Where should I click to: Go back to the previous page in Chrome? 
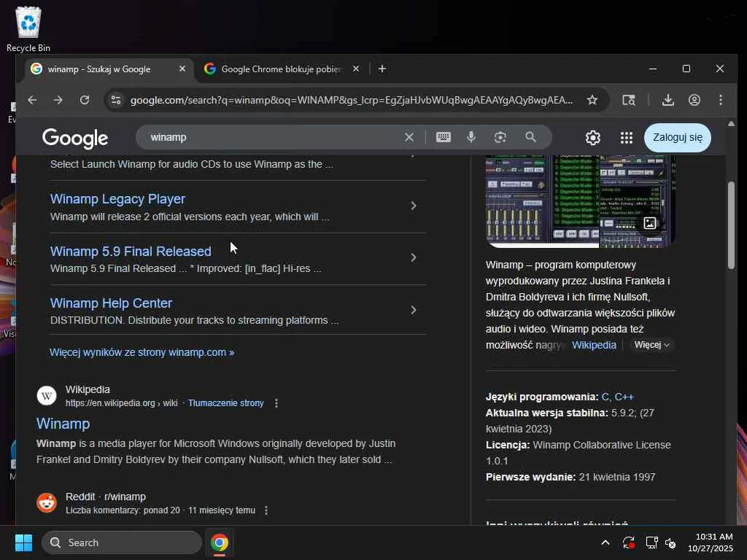point(32,100)
